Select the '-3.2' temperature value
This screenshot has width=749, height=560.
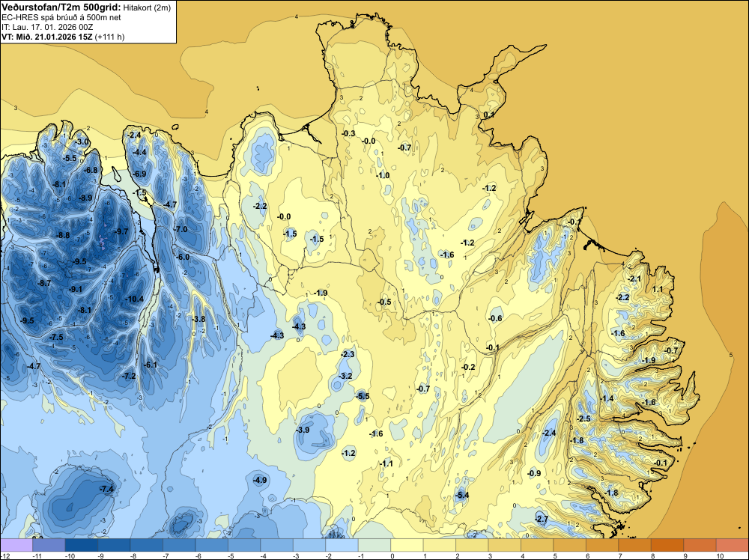tap(345, 376)
